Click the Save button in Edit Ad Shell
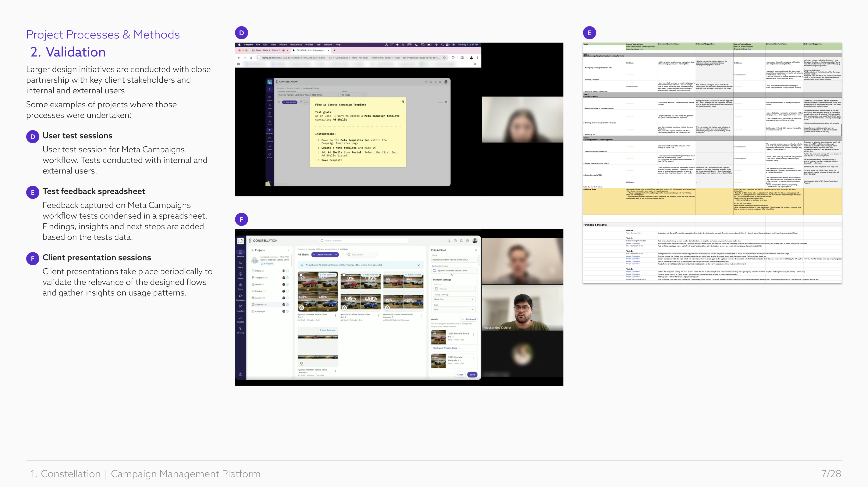This screenshot has width=868, height=487. 472,375
